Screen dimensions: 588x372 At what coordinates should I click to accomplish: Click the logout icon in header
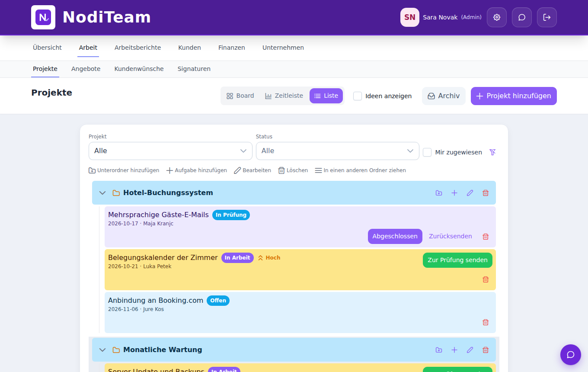pos(547,17)
